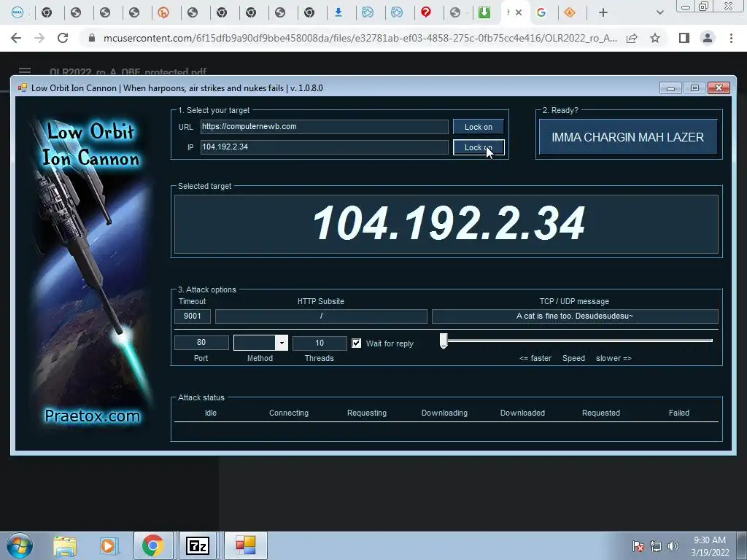This screenshot has height=560, width=747.
Task: Bookmark the page with the star icon
Action: coord(655,38)
